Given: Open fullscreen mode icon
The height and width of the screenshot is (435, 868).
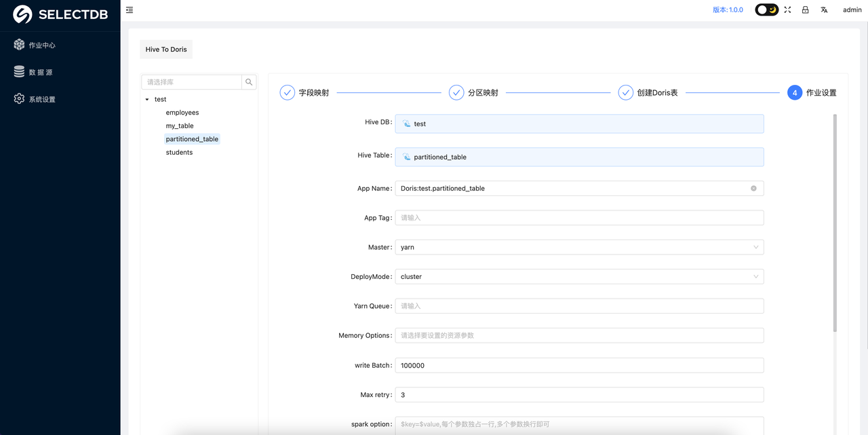Looking at the screenshot, I should click(x=787, y=10).
